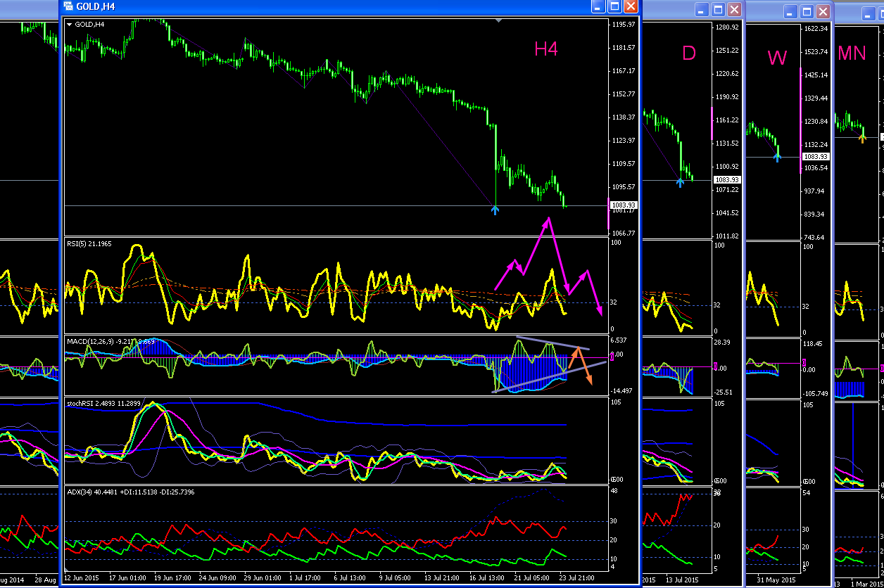Minimize the GOLD,H4 chart window

tap(598, 7)
